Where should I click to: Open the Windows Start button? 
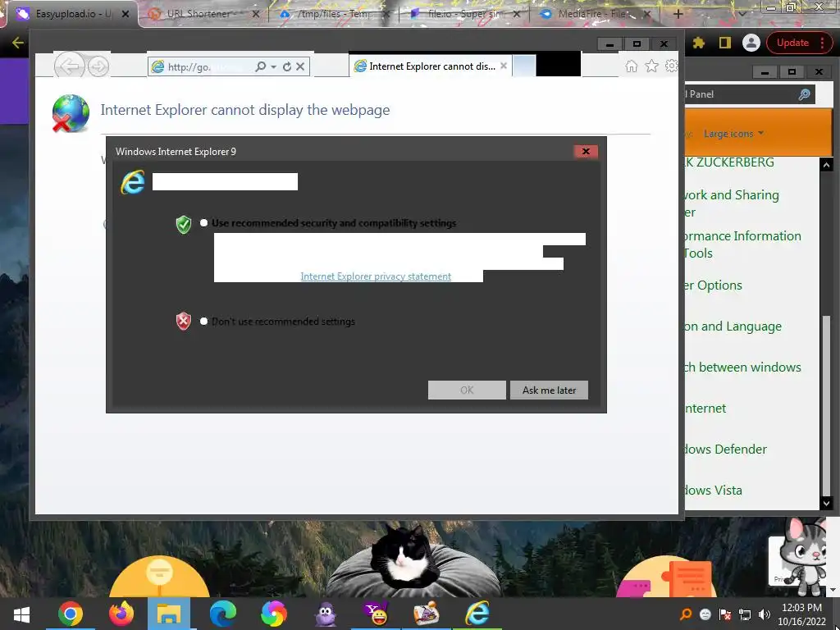click(21, 614)
